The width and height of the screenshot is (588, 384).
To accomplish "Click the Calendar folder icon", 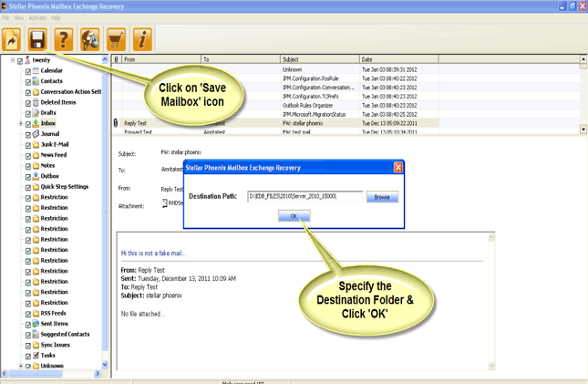I will point(36,70).
